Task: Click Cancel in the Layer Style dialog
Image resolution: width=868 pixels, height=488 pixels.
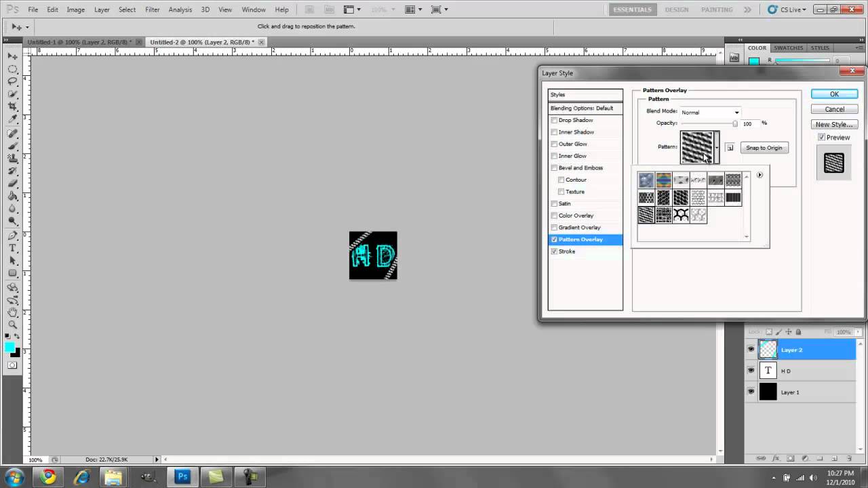Action: 835,109
